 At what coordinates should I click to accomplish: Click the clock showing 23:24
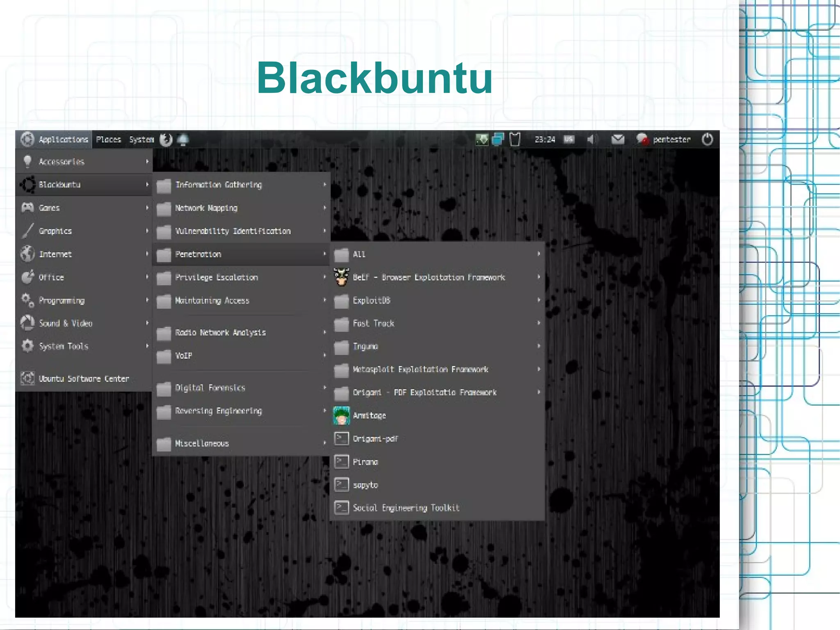[x=545, y=140]
